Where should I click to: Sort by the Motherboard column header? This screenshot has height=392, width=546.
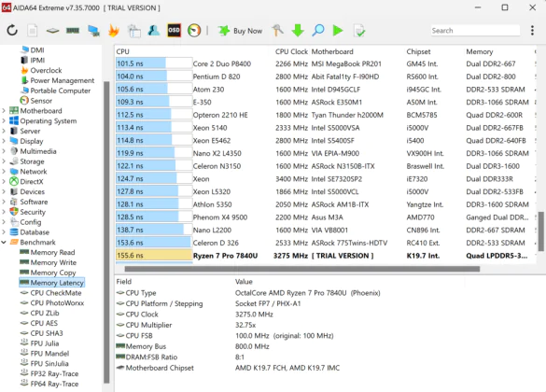point(332,51)
